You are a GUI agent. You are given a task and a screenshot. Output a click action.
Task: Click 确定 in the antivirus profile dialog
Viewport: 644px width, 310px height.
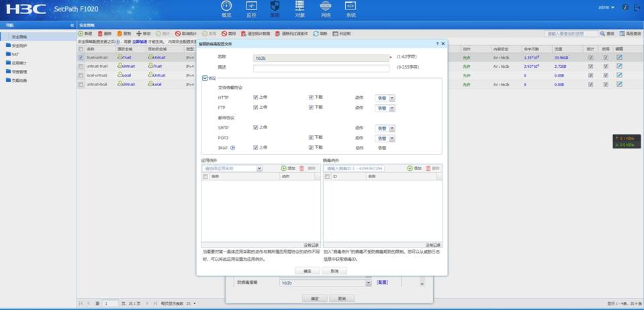(307, 271)
